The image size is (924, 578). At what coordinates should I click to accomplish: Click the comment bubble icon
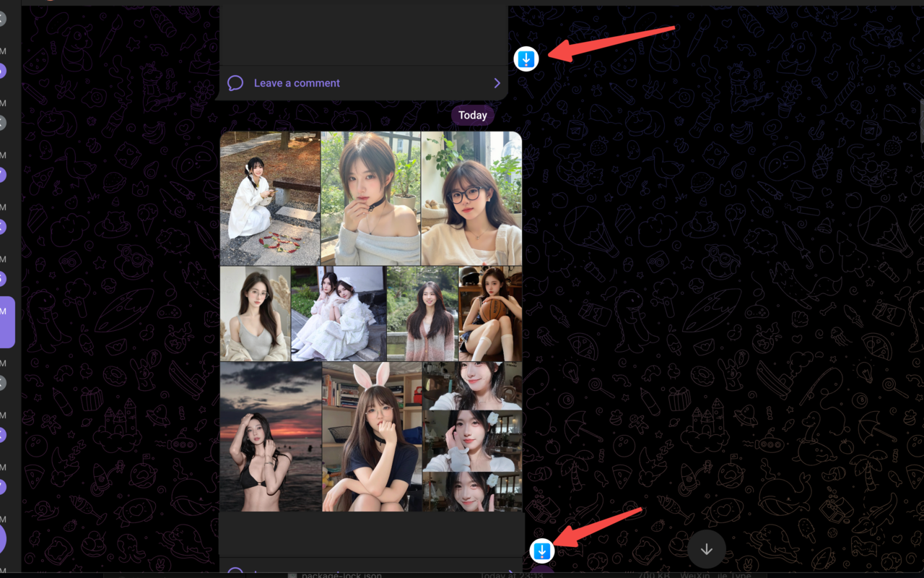[x=235, y=83]
